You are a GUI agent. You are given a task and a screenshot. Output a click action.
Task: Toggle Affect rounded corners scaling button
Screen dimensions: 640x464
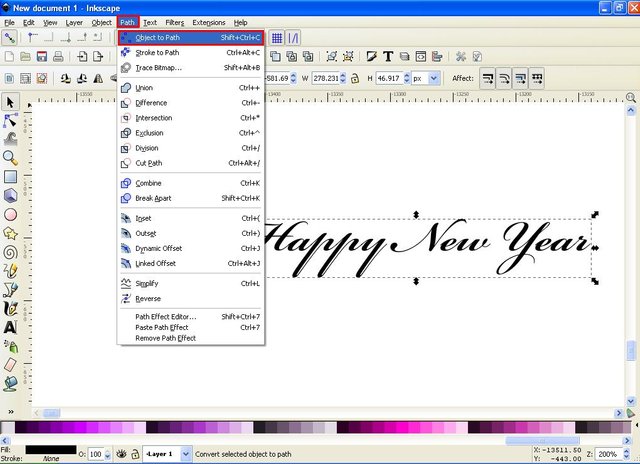coord(504,78)
